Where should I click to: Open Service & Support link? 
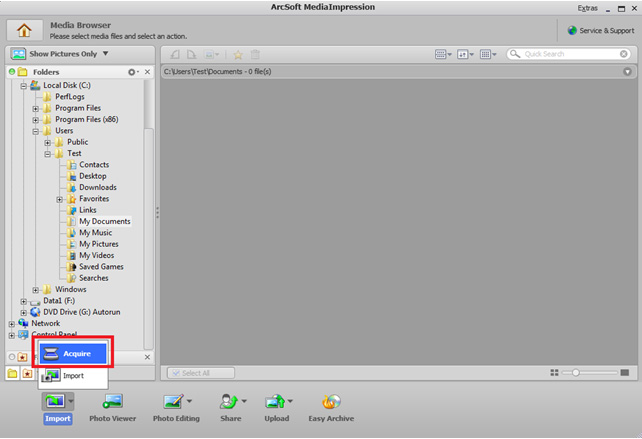click(601, 30)
